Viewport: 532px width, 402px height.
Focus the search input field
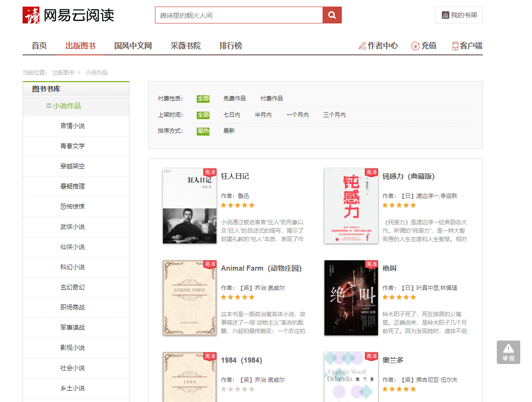click(239, 15)
